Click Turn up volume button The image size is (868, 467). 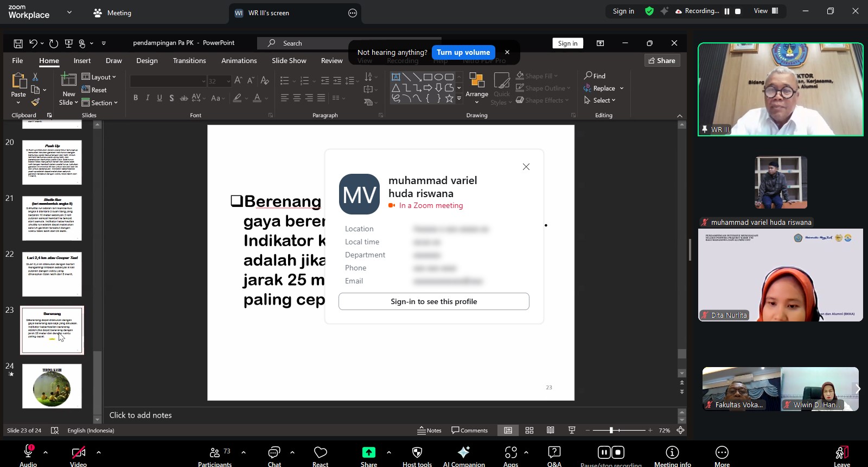463,52
